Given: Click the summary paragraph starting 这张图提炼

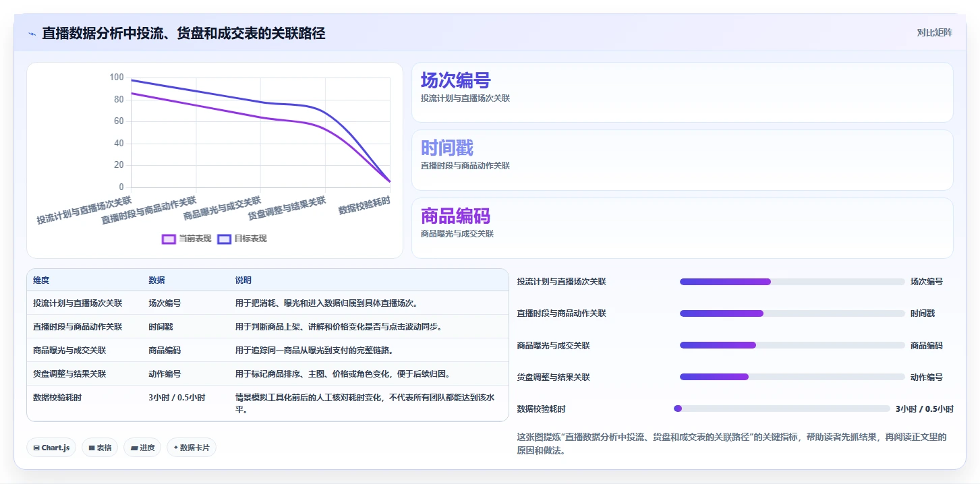Looking at the screenshot, I should [x=732, y=444].
